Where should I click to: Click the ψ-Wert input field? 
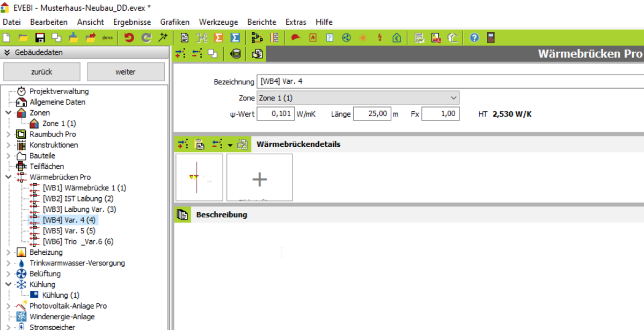[275, 114]
